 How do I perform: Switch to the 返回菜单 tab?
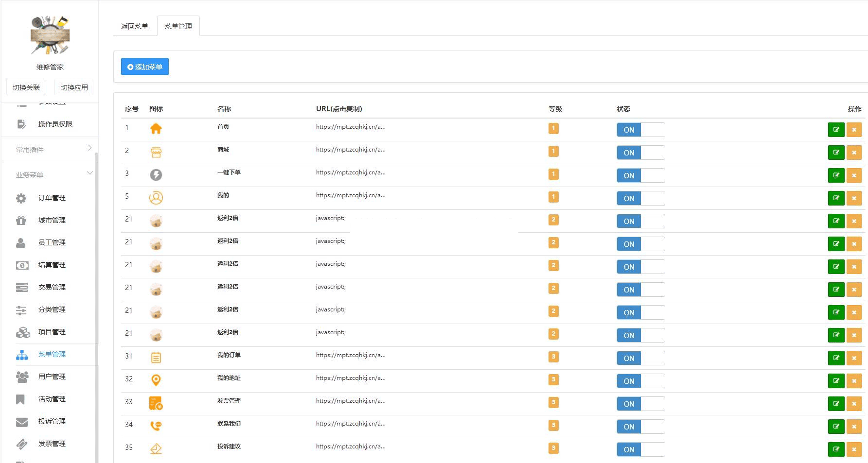coord(135,26)
